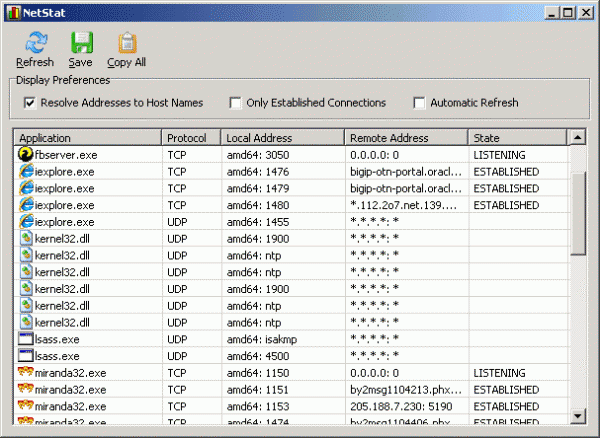The width and height of the screenshot is (600, 438).
Task: Click ESTABLISHED state on the port 1153 row
Action: 506,407
